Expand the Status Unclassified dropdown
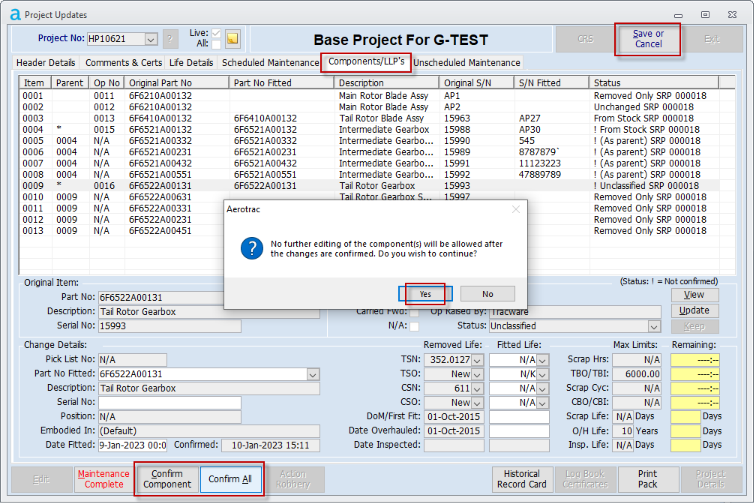The height and width of the screenshot is (503, 754). pos(654,326)
